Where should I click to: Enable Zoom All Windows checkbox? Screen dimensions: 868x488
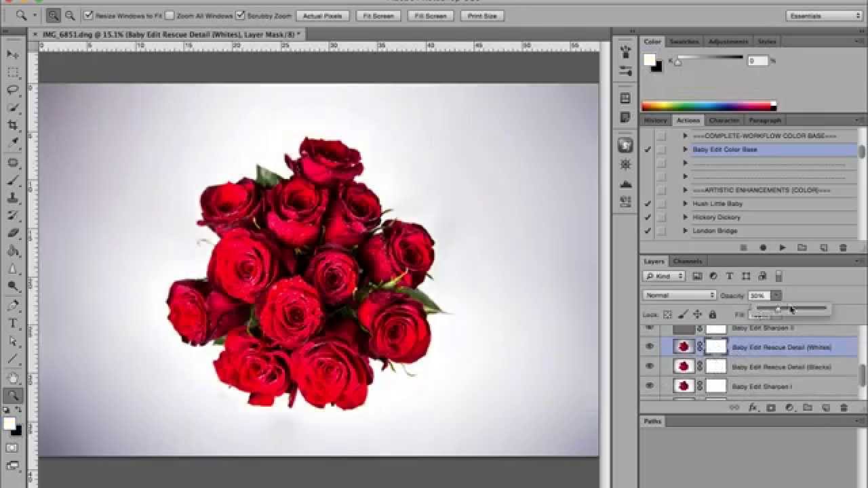tap(170, 15)
